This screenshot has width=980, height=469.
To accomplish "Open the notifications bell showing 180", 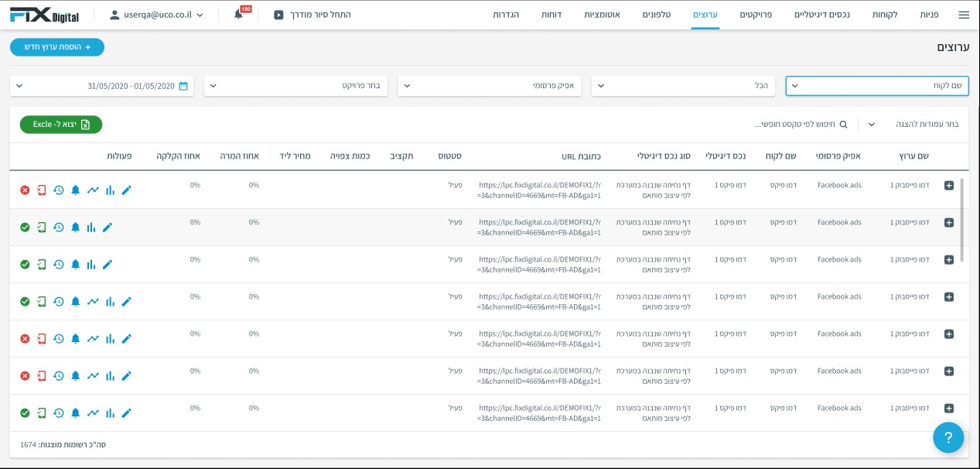I will pos(238,15).
